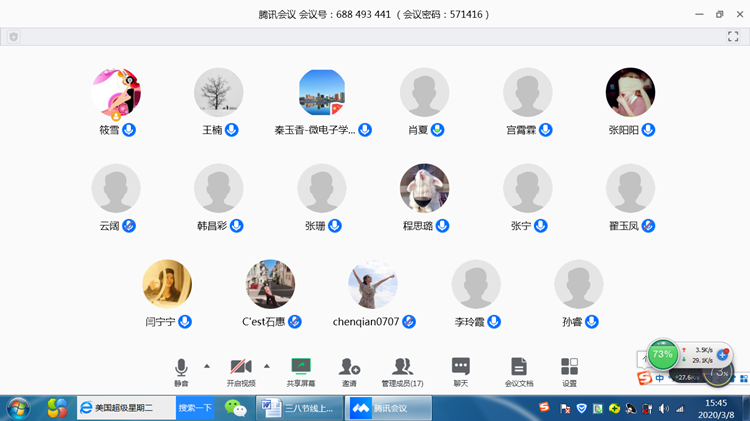Click the 搜索一下 search button in taskbar
Viewport: 750px width, 421px height.
195,408
